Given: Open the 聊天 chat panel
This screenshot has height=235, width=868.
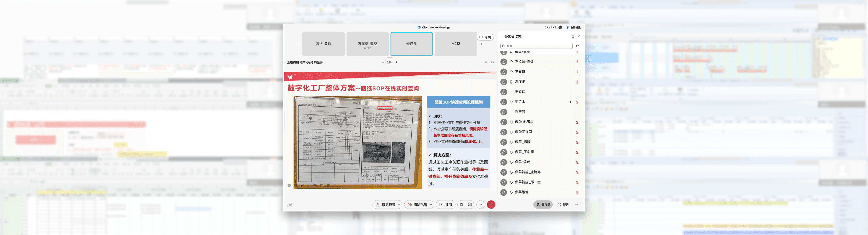Looking at the screenshot, I should (x=563, y=205).
